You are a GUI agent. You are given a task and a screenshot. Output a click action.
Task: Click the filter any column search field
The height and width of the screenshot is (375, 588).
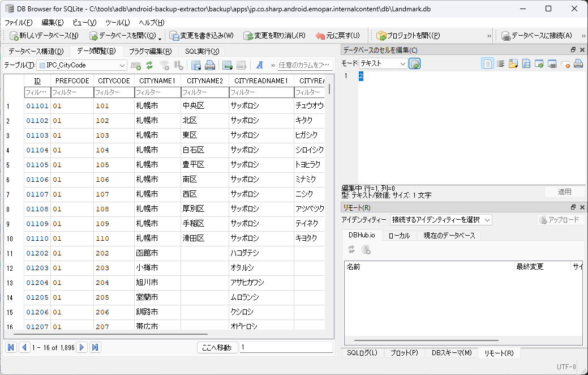click(305, 65)
